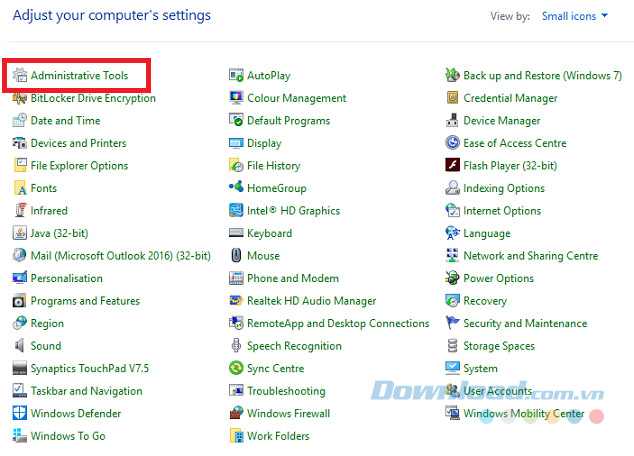
Task: Click the Mail Outlook 2016 icon
Action: [x=19, y=255]
